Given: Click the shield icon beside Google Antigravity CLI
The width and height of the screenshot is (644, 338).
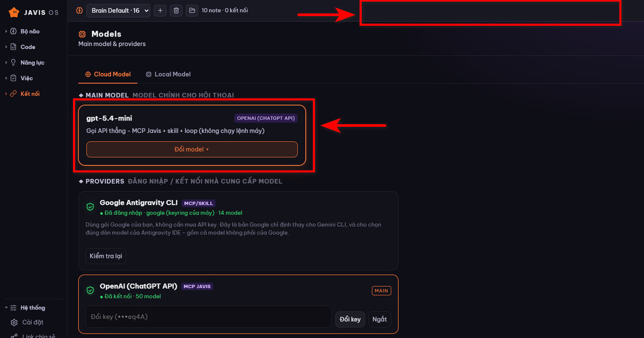Looking at the screenshot, I should [90, 207].
